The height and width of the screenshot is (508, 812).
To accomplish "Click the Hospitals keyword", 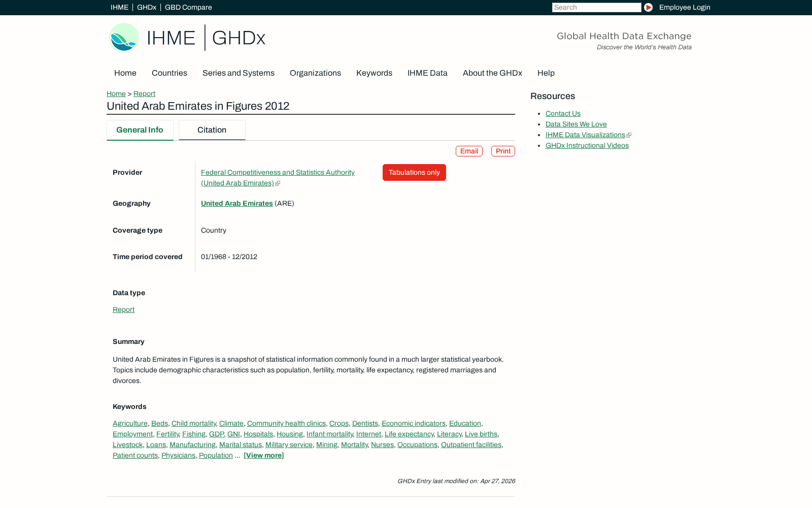I will tap(258, 434).
